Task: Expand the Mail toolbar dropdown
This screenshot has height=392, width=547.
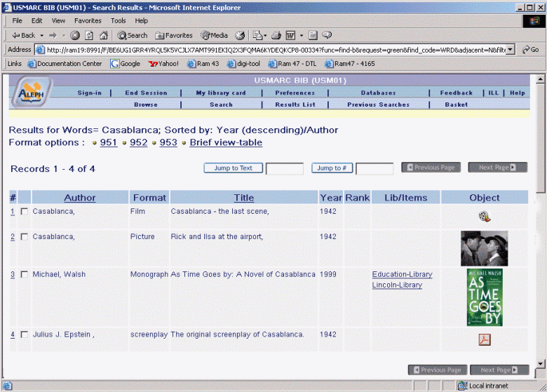Action: pos(266,35)
